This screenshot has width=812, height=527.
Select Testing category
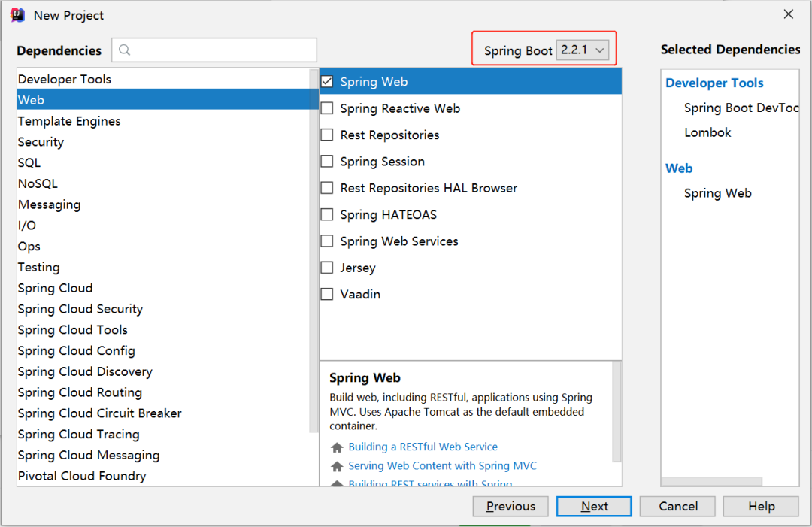[163, 267]
